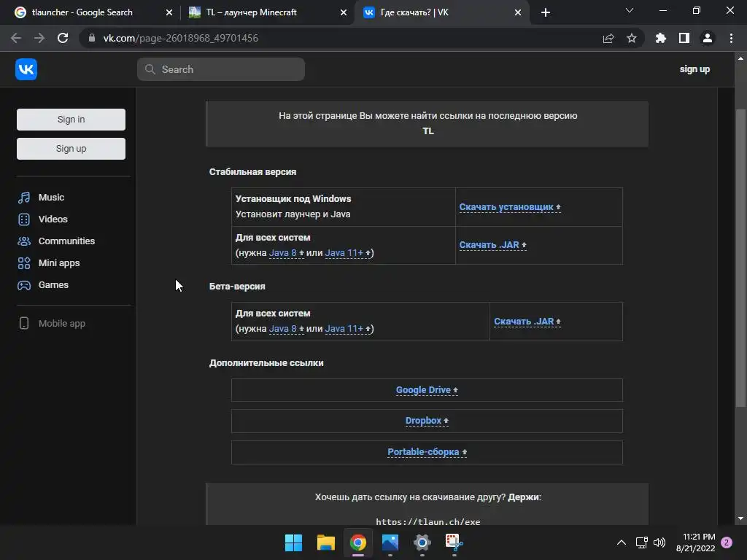Close the TL лаунчер Minecraft tab
This screenshot has height=560, width=747.
(344, 12)
